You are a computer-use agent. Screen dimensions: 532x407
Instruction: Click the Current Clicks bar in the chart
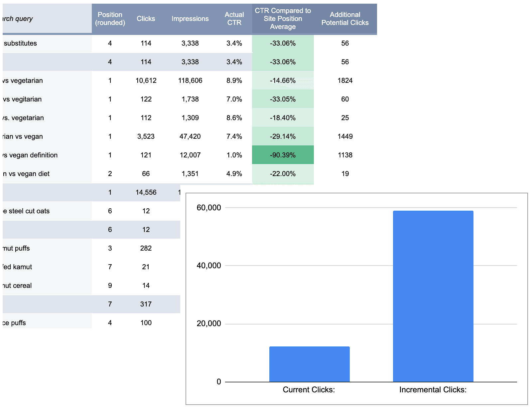click(x=309, y=363)
